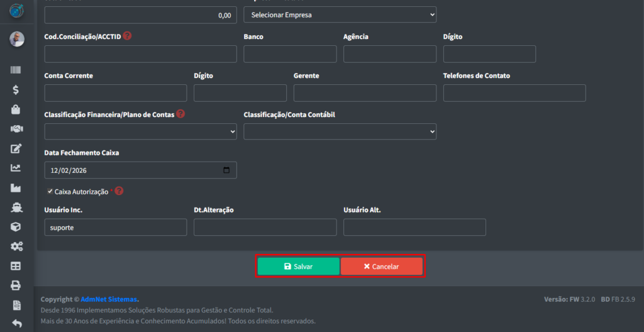Click into the Banco input field
Viewport: 644px width, 332px height.
click(x=290, y=54)
